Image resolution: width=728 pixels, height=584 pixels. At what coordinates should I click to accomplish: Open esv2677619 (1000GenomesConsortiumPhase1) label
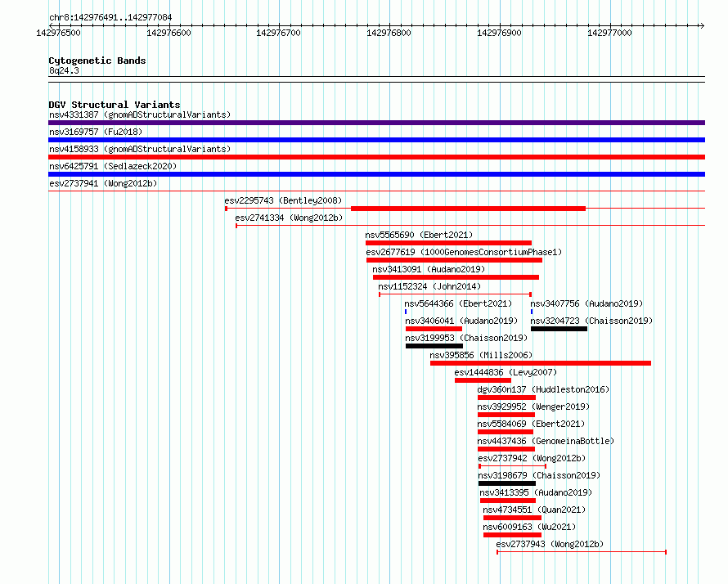point(464,252)
